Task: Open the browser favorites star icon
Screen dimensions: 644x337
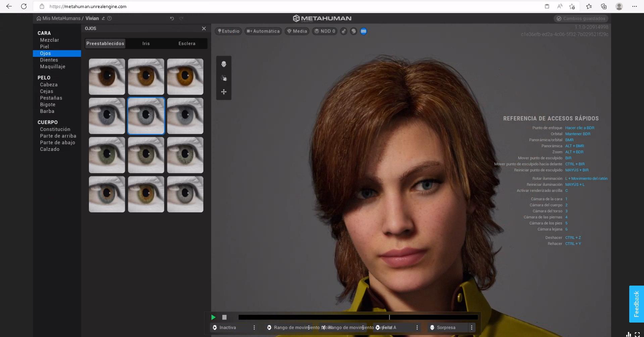Action: pos(589,6)
